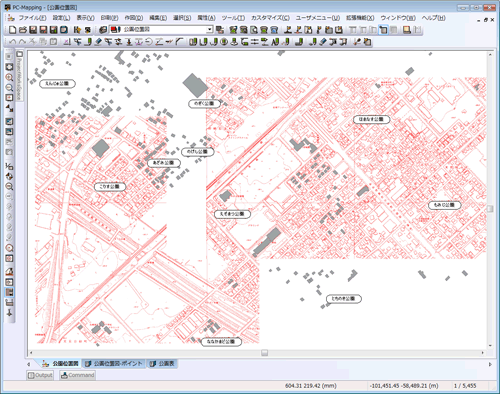500x394 pixels.
Task: Select the はまなす公園 label on the map
Action: pyautogui.click(x=371, y=119)
